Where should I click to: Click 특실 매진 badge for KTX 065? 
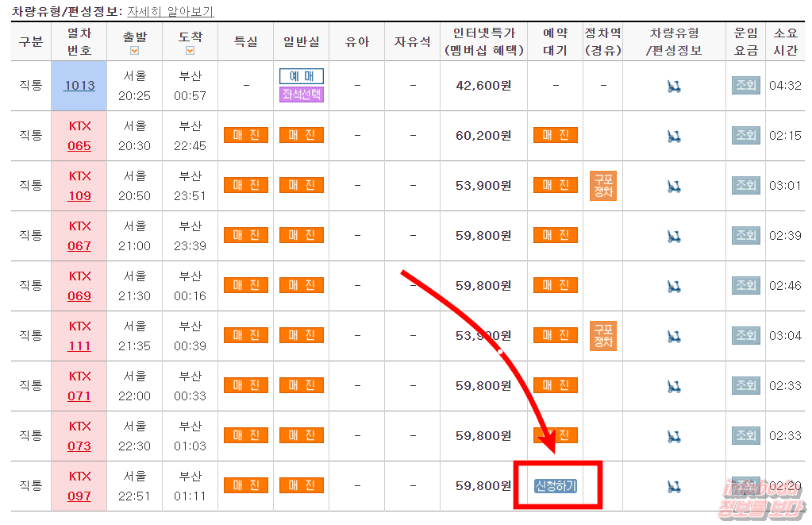(246, 135)
